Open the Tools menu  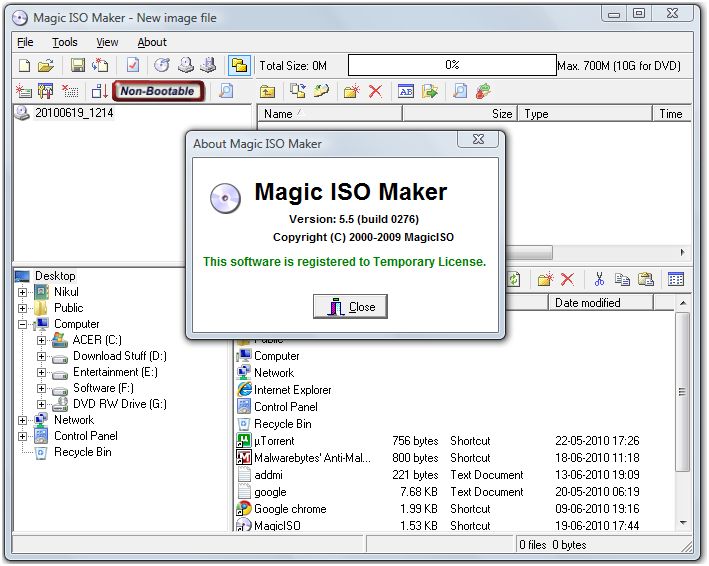[x=65, y=42]
